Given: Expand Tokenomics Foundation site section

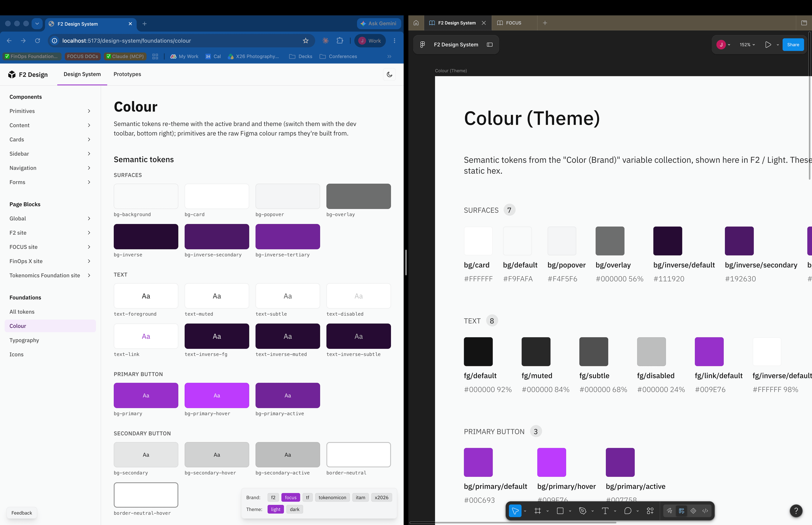Looking at the screenshot, I should point(50,275).
